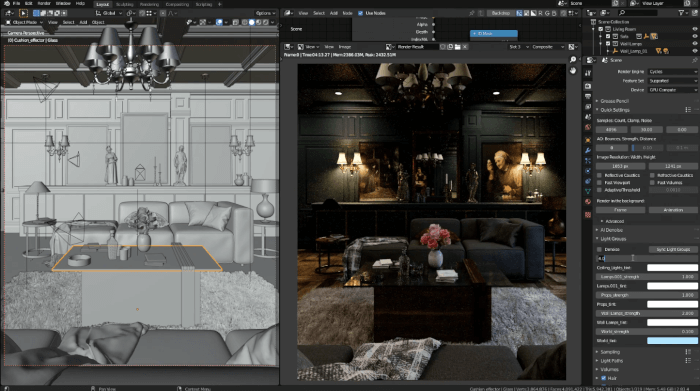Open the Render menu

click(x=44, y=4)
